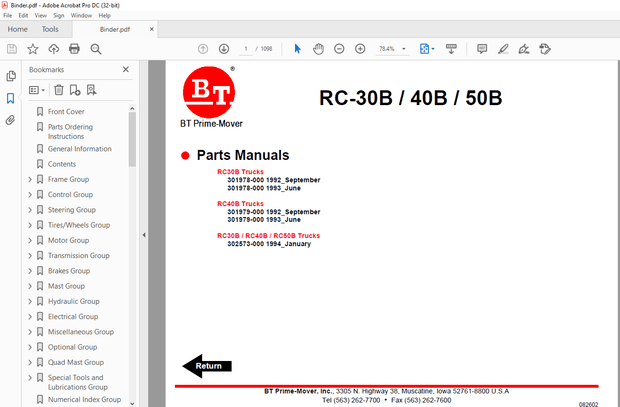Viewport: 620px width, 407px height.
Task: Select the Front Cover bookmark
Action: 66,112
